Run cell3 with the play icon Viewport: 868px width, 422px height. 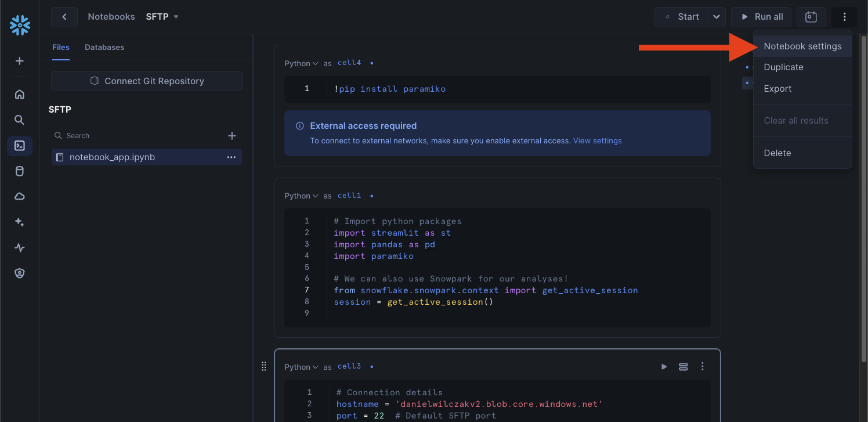coord(664,366)
